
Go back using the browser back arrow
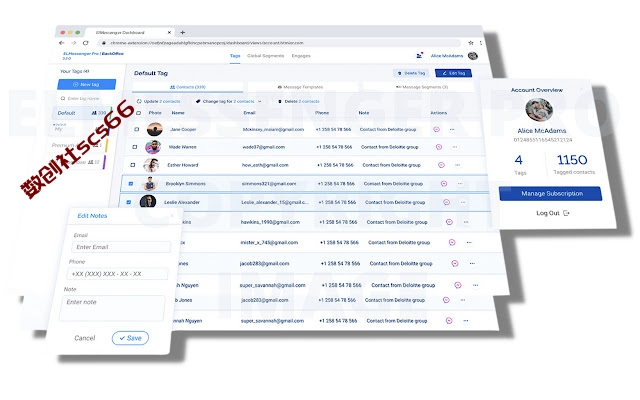point(62,43)
